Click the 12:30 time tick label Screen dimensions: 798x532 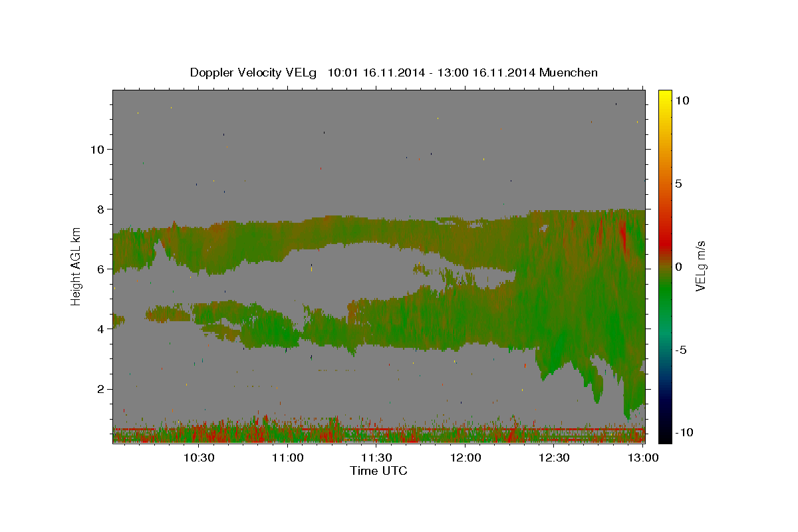[554, 458]
